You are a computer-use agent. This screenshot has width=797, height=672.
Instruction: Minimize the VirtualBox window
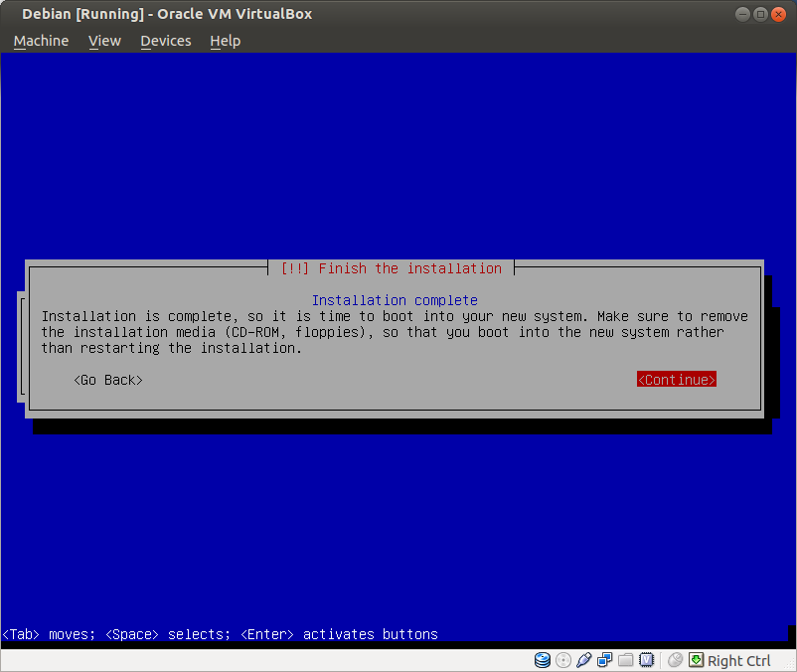click(x=742, y=14)
